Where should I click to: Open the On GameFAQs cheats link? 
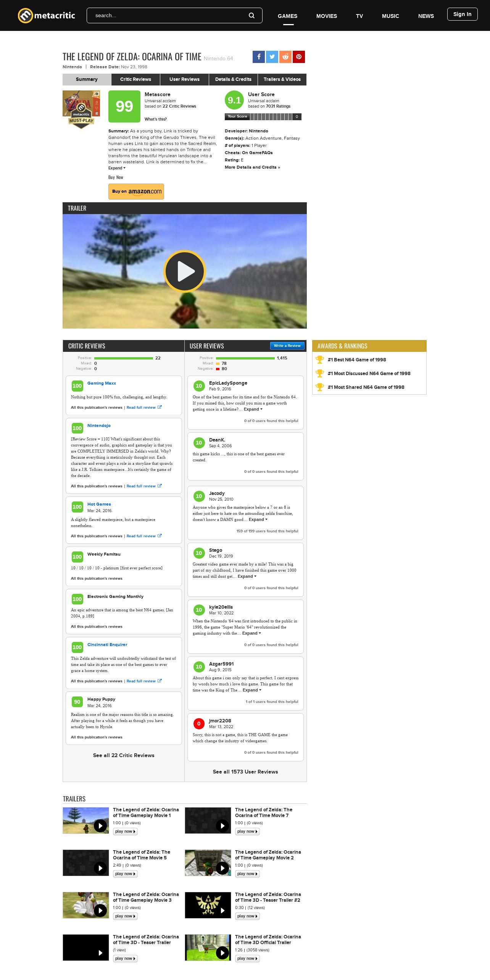(x=257, y=153)
